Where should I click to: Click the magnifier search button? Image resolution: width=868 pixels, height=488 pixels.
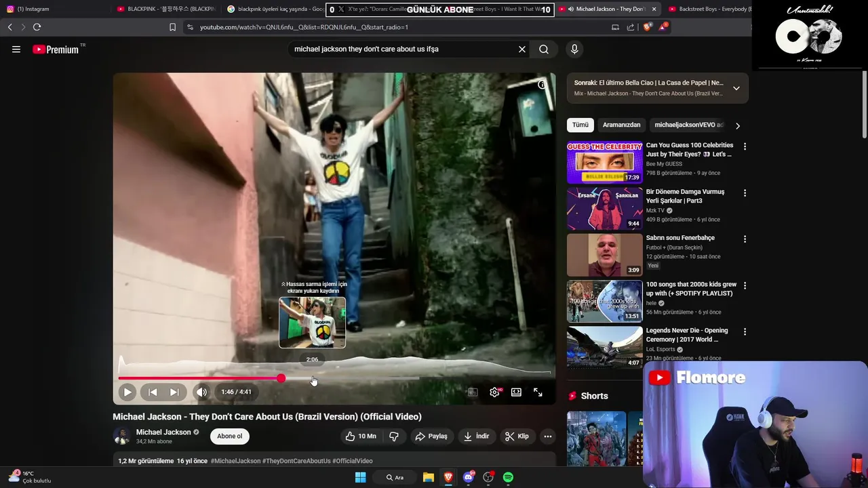(544, 49)
